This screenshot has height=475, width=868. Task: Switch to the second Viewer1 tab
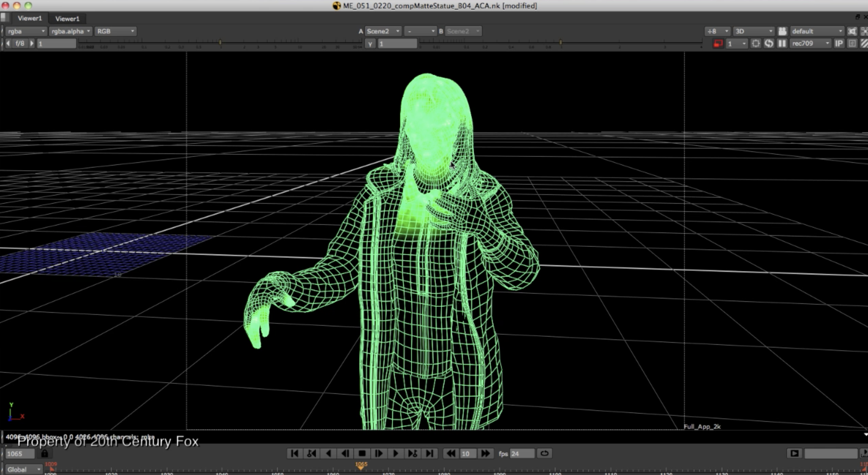point(67,19)
